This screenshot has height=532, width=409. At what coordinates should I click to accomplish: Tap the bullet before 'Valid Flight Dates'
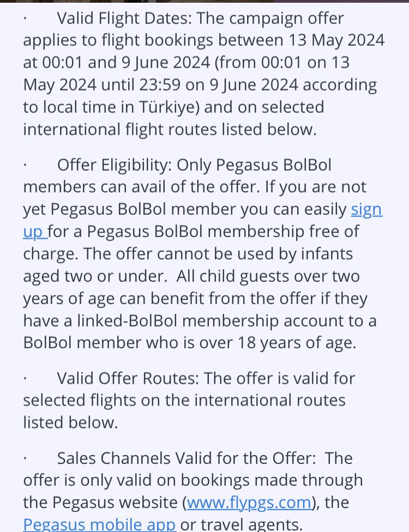(x=25, y=19)
